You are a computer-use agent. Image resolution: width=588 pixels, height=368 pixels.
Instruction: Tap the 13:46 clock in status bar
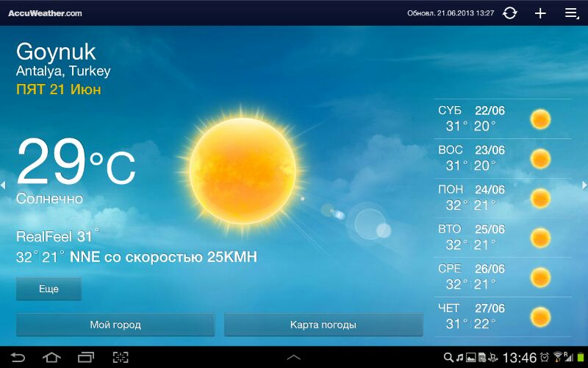coord(519,358)
